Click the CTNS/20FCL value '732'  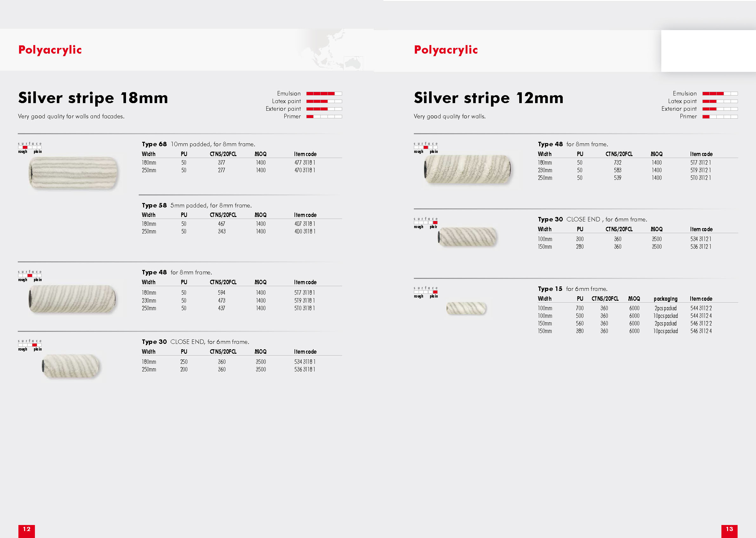pyautogui.click(x=617, y=163)
